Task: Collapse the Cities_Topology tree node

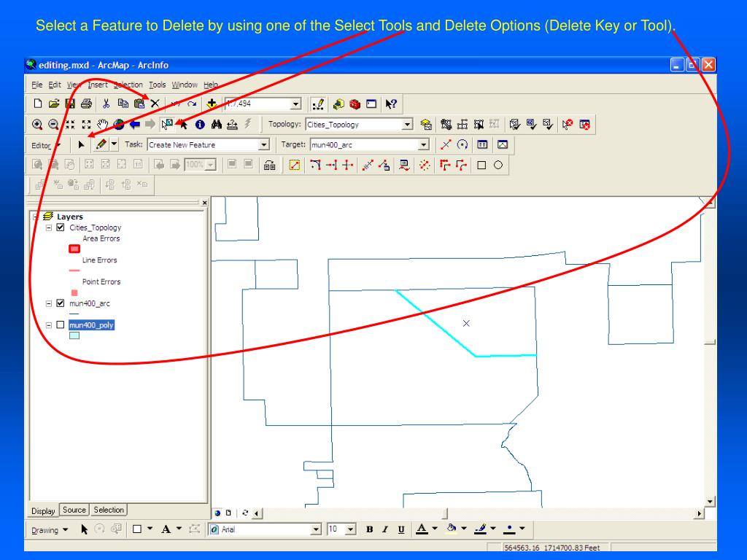Action: tap(49, 227)
